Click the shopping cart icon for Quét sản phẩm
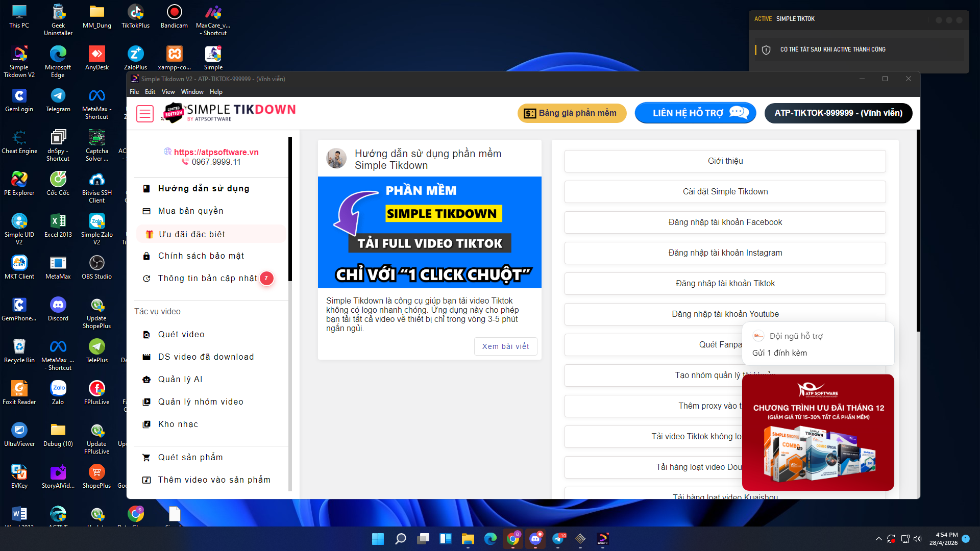The image size is (980, 551). 146,458
